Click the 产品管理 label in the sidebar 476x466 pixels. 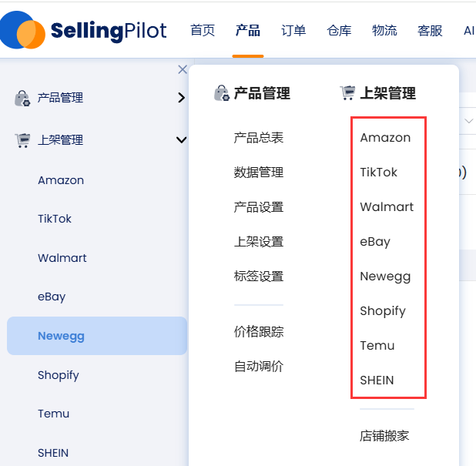pos(60,98)
